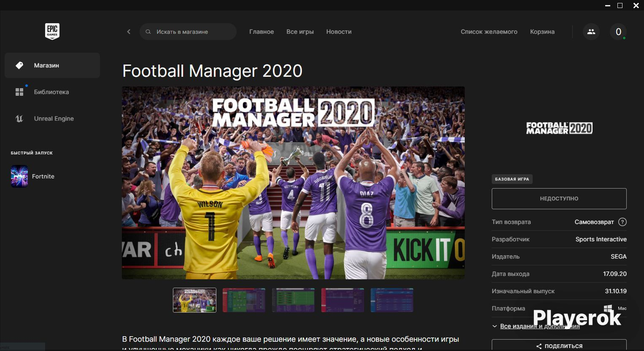
Task: Click the magnifier icon in search field
Action: pyautogui.click(x=148, y=32)
